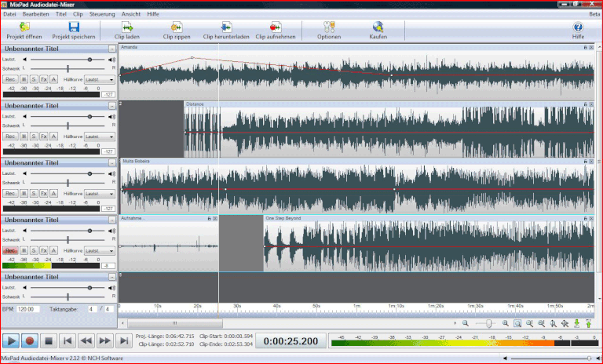This screenshot has height=364, width=603.
Task: Click the highlighted zoom-to-fit magnifier icon
Action: pos(517,324)
